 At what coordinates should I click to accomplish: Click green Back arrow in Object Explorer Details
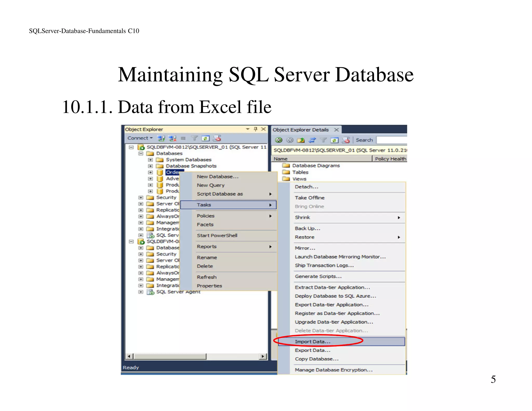click(279, 140)
